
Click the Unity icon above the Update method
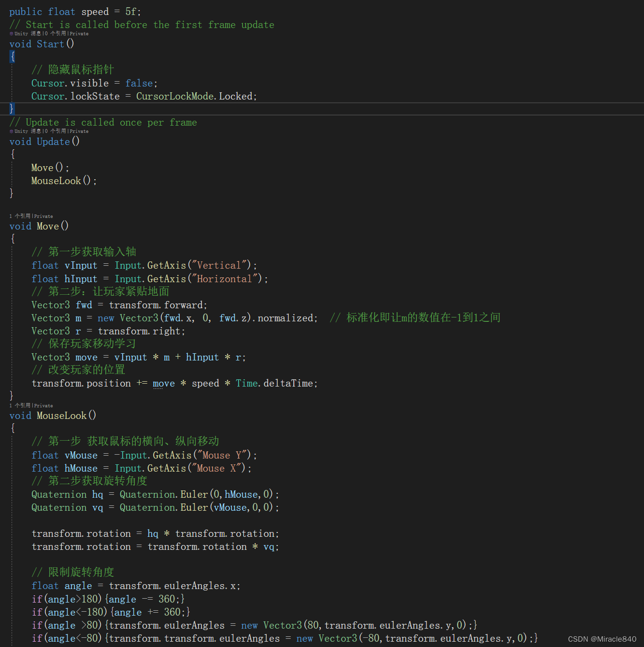[x=12, y=131]
